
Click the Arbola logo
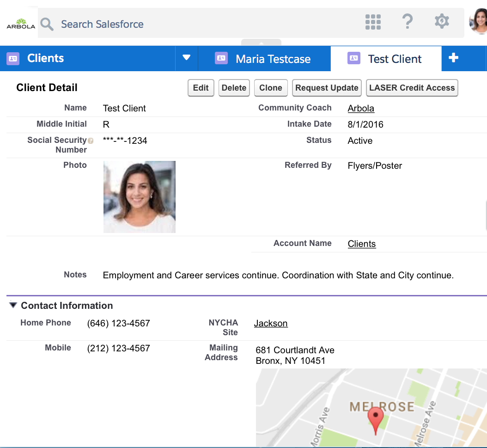[21, 24]
